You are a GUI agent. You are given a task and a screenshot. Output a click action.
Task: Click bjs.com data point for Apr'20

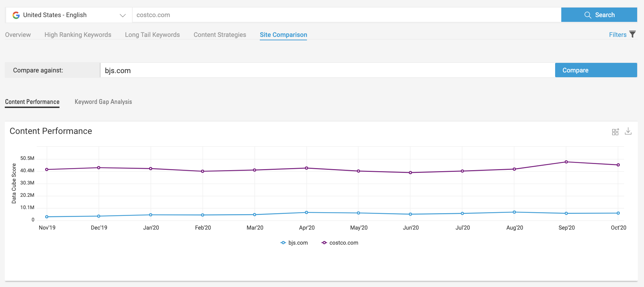click(x=307, y=213)
